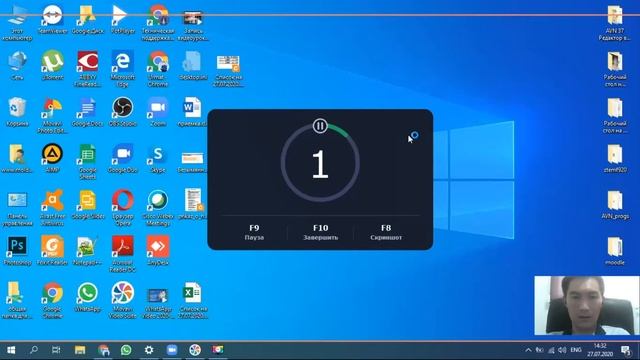Open the Excel file Список на 27.07.2020
This screenshot has width=640, height=360.
pos(193,300)
